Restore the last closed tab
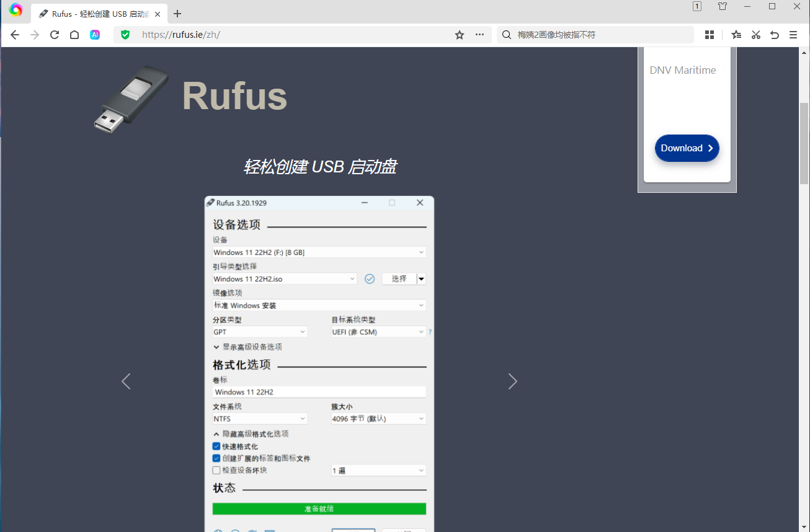This screenshot has width=810, height=532. (x=774, y=35)
